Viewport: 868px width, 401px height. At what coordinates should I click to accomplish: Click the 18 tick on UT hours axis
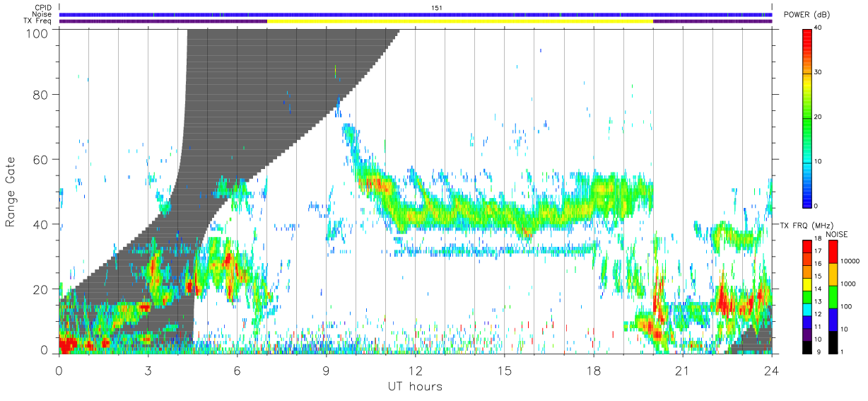tap(594, 370)
